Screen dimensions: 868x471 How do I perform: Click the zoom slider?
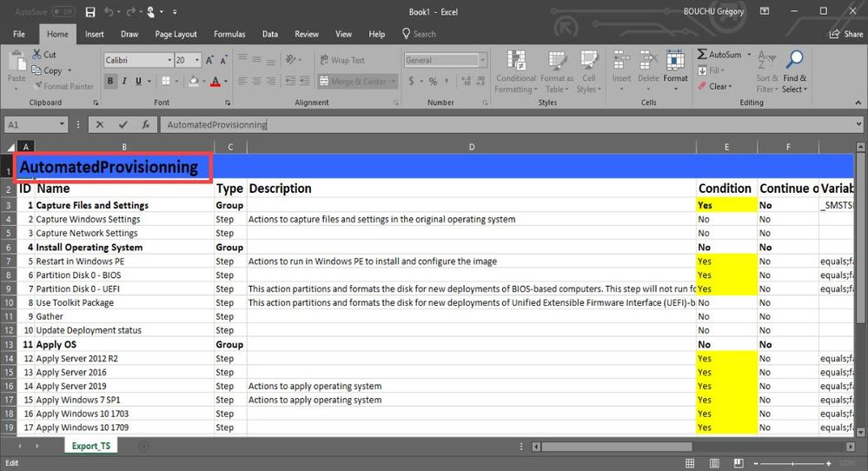(792, 463)
